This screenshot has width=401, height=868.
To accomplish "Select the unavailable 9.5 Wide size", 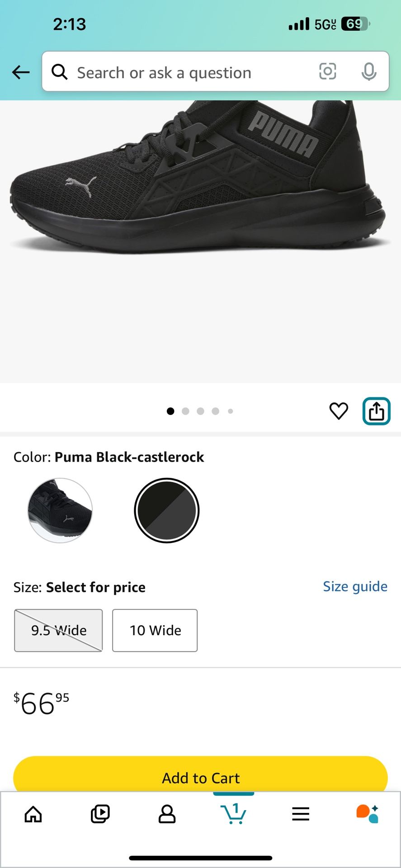I will tap(58, 630).
